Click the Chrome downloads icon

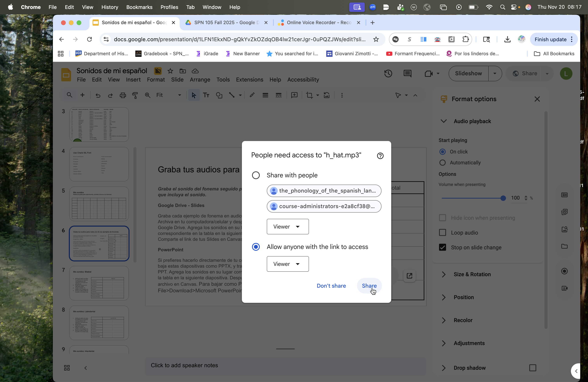coord(507,39)
